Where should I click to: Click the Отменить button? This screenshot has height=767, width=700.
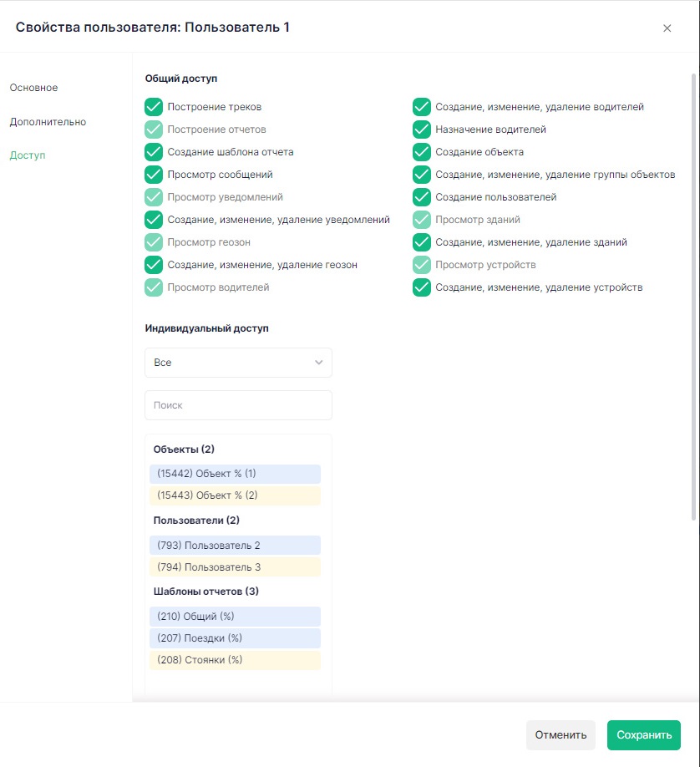[561, 734]
